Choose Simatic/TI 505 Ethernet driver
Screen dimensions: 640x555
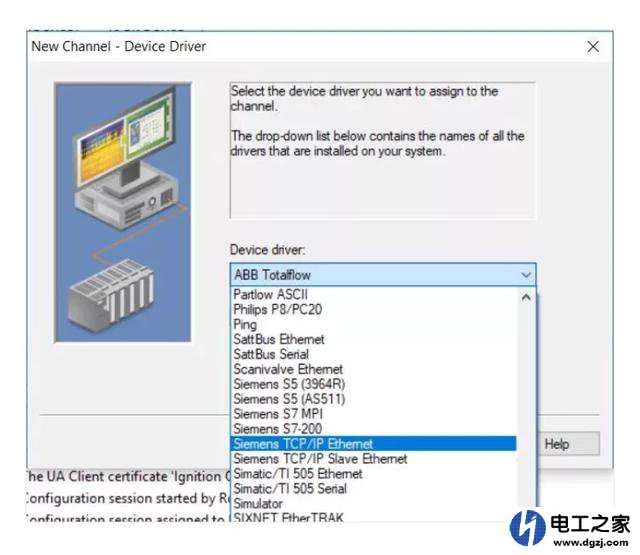point(373,474)
